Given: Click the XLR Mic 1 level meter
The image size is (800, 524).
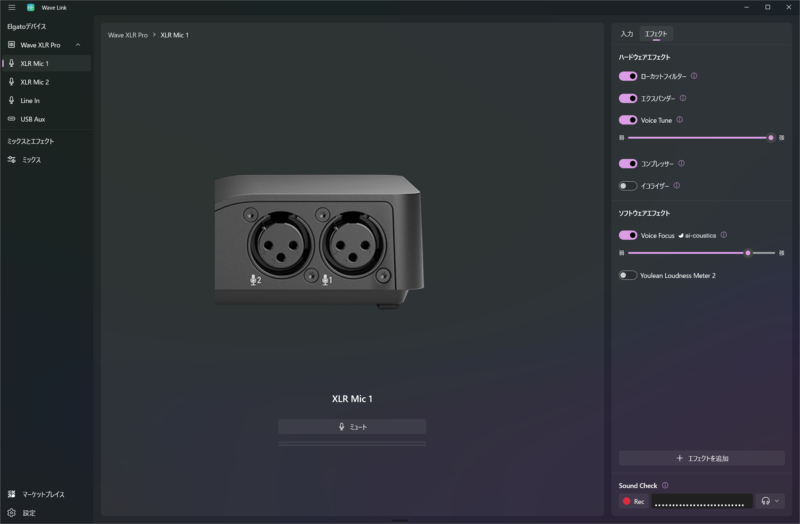Looking at the screenshot, I should [x=352, y=444].
